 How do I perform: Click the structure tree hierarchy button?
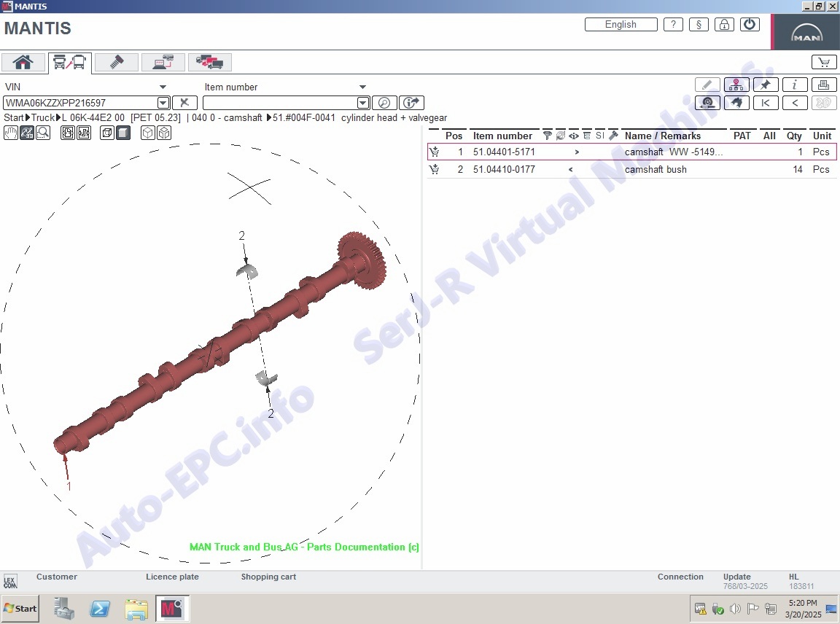click(x=736, y=85)
